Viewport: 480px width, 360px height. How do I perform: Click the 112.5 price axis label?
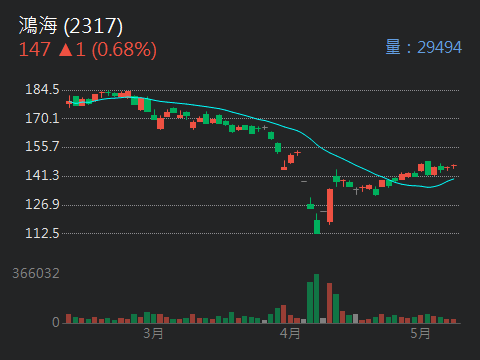point(42,233)
